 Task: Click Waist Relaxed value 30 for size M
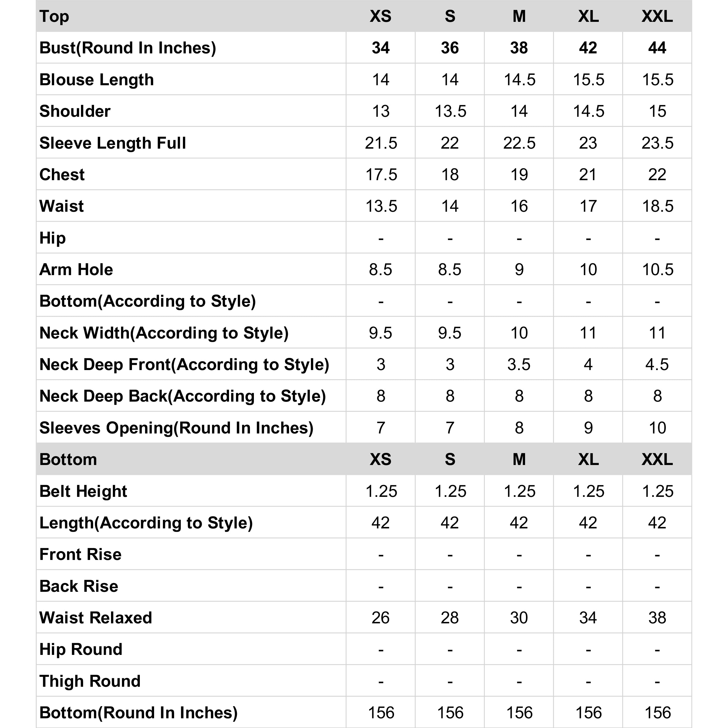coord(519,618)
